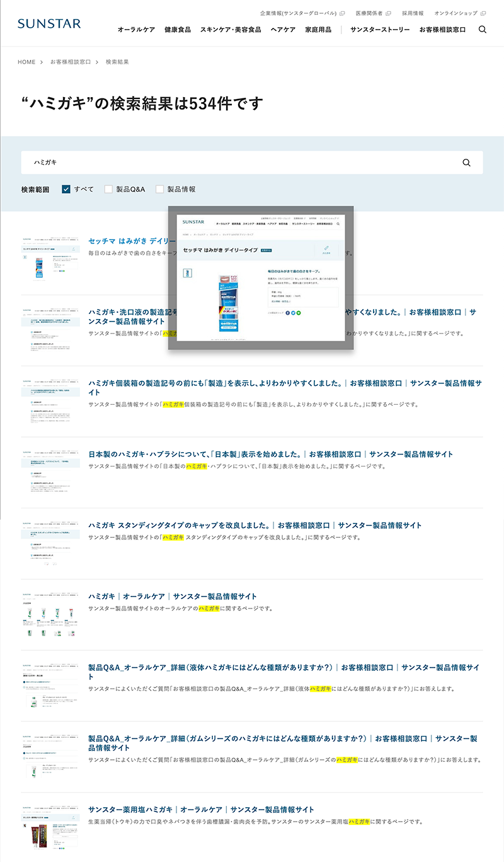Screen dimensions: 504x862
Task: Open ハミガキ個装箱の製造記号 result link
Action: 285,387
